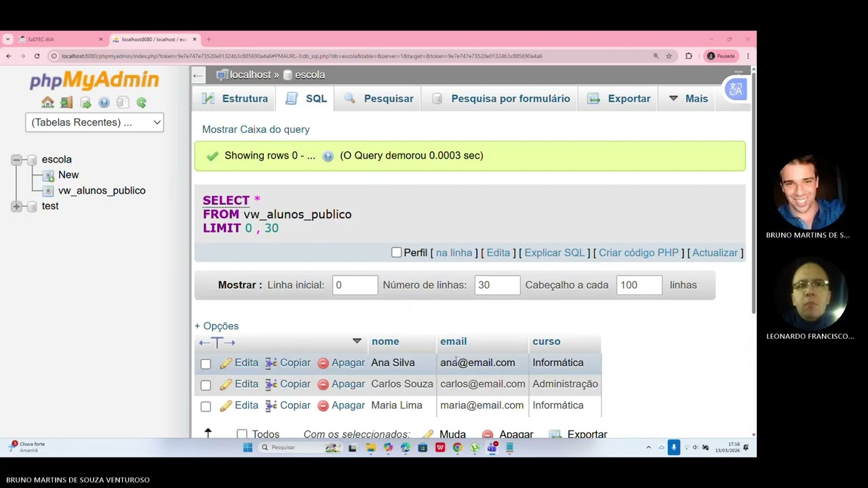
Task: Click pencil Edita icon for Maria Lima row
Action: click(x=226, y=406)
